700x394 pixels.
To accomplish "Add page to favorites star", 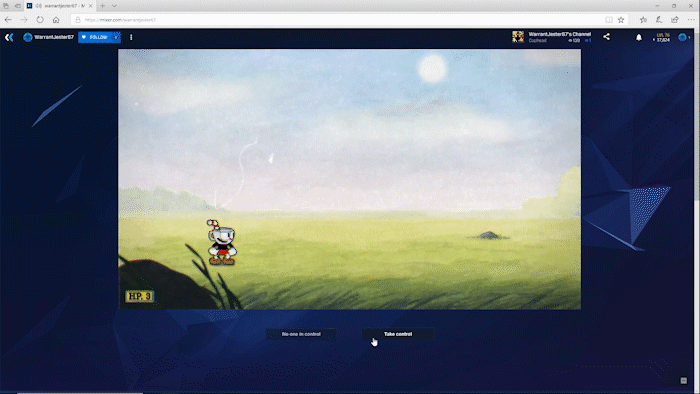I will [621, 20].
